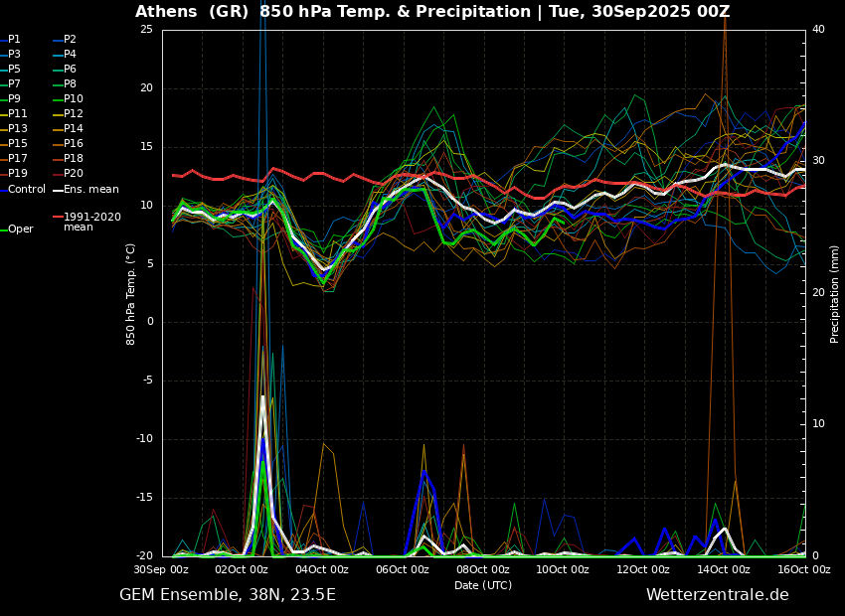Screen dimensions: 845x616
Task: Click the 850 hPa Temp. axis label
Action: (x=131, y=293)
